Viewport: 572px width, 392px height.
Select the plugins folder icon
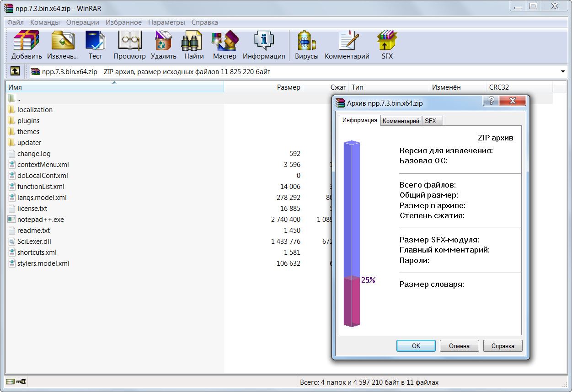(x=12, y=120)
